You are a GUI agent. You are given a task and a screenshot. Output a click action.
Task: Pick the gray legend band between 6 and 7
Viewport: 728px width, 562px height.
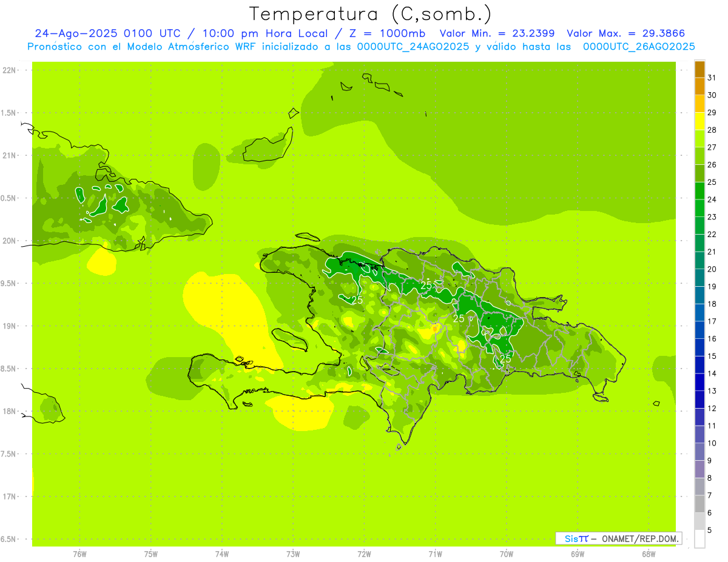[x=699, y=504]
